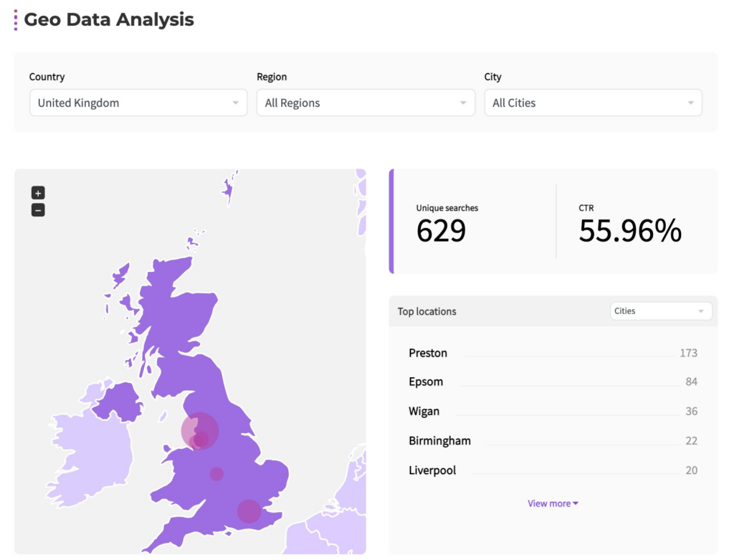
Task: Click the View more link
Action: (548, 503)
